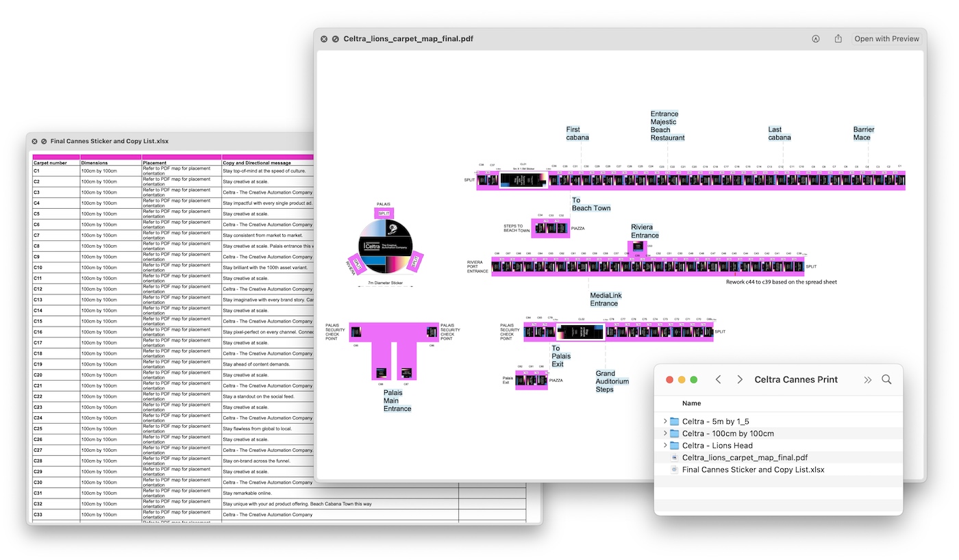This screenshot has height=560, width=959.
Task: Click "Rework c44 to c39" note on map
Action: pyautogui.click(x=782, y=282)
